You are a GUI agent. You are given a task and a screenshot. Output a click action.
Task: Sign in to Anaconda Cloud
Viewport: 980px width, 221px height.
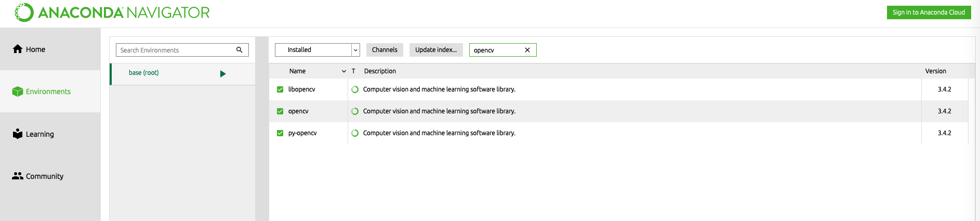coord(929,12)
